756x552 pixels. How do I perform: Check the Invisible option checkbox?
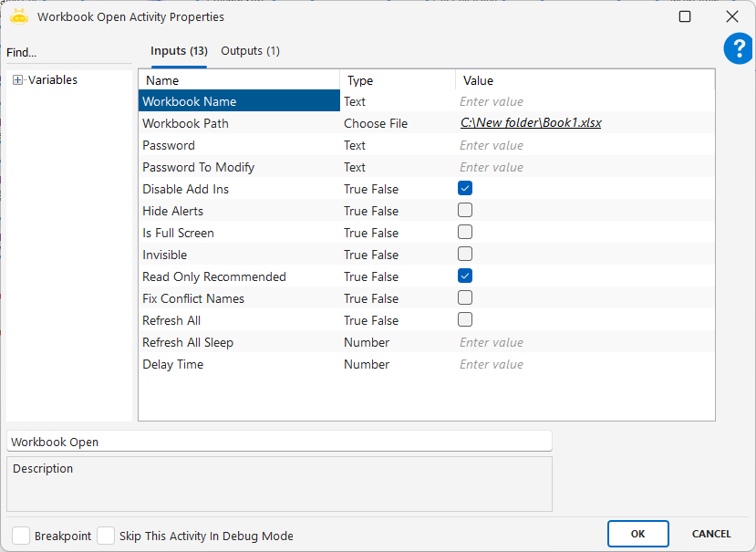point(465,255)
